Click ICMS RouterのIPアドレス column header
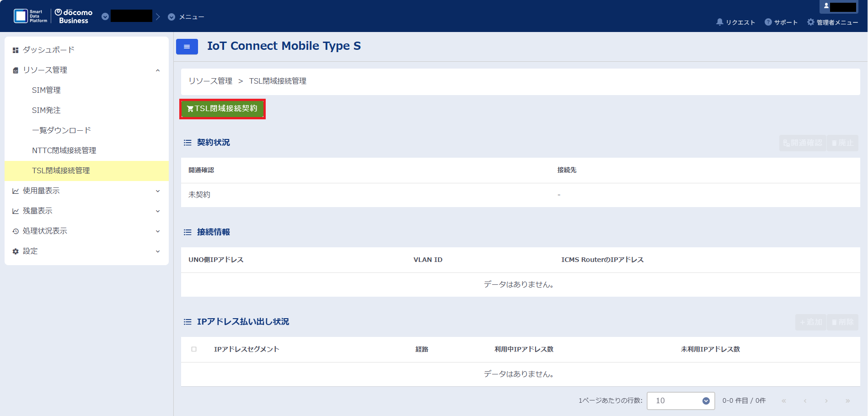 coord(603,260)
